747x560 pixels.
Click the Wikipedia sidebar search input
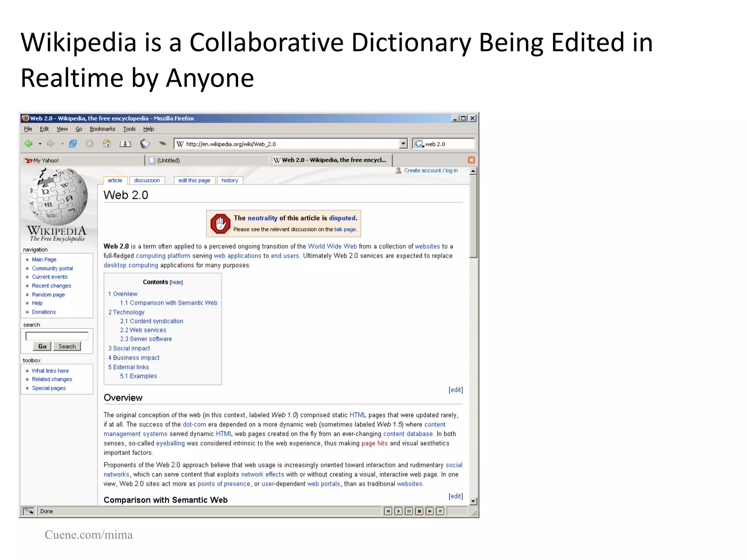tap(57, 336)
